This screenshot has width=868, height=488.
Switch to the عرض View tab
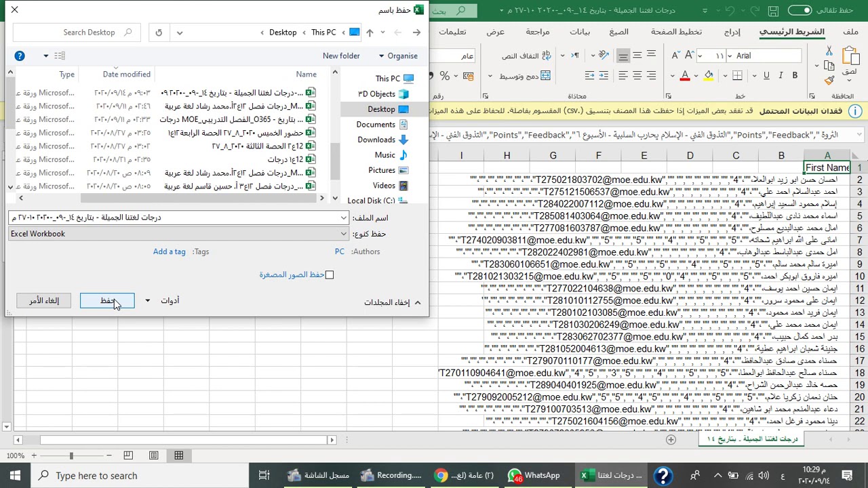pyautogui.click(x=495, y=32)
